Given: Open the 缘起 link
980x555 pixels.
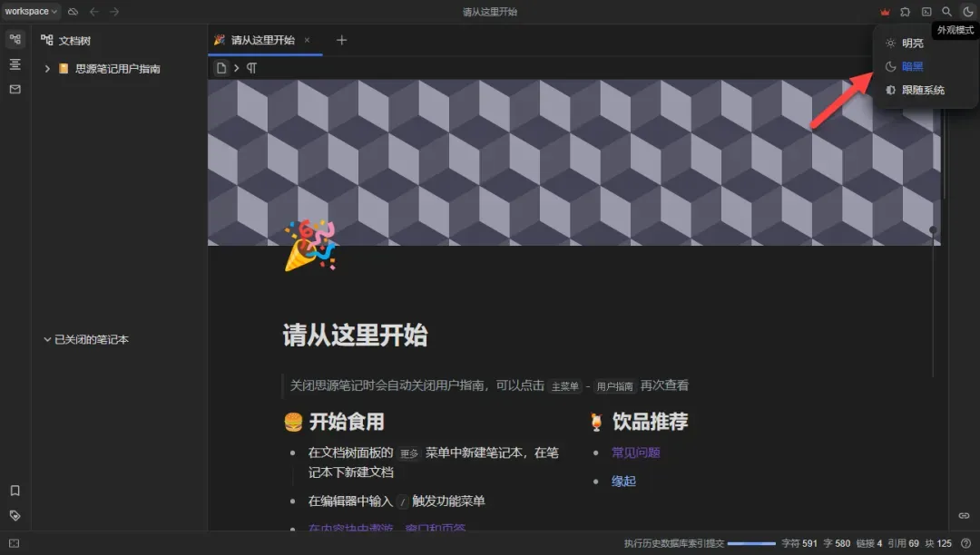Looking at the screenshot, I should (623, 482).
